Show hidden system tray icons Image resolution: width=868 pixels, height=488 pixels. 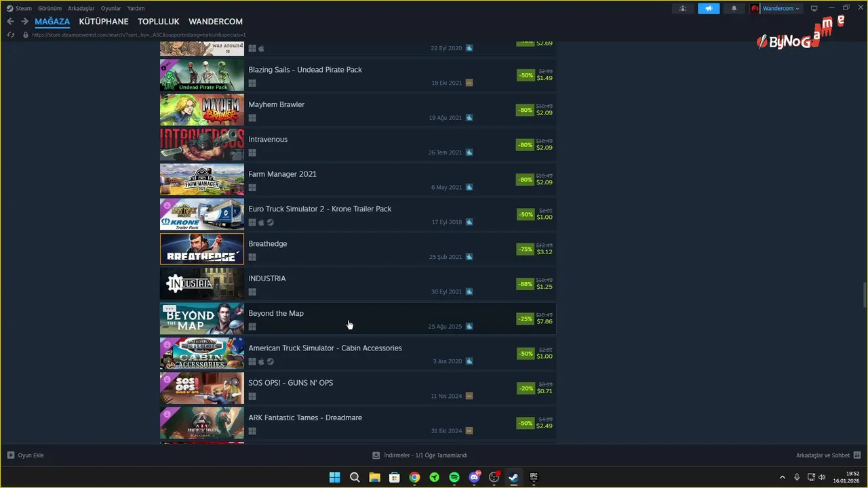point(782,477)
